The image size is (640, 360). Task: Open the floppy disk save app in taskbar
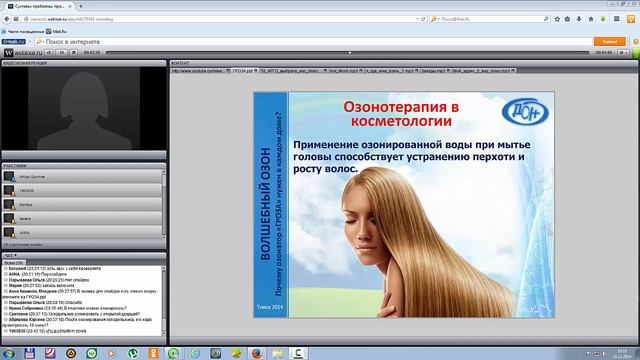pos(29,353)
